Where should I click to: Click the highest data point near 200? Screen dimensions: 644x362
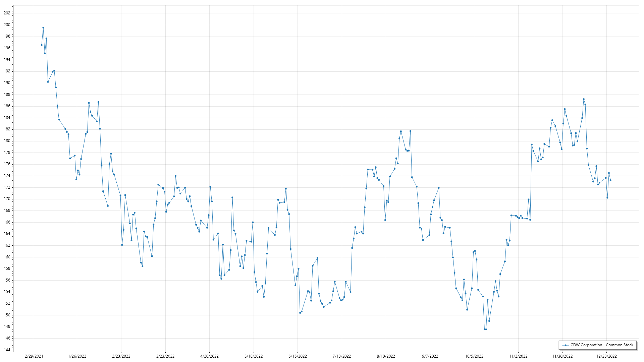pos(43,28)
